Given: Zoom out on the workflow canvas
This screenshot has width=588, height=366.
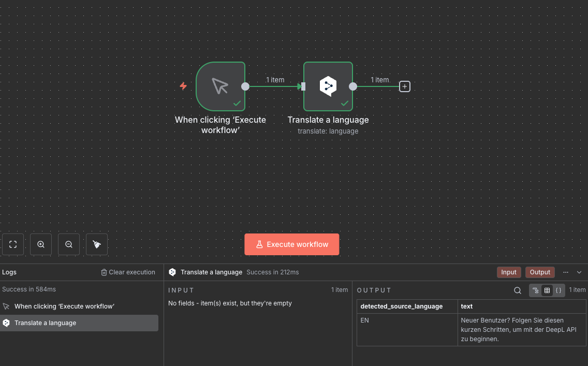Looking at the screenshot, I should tap(69, 244).
